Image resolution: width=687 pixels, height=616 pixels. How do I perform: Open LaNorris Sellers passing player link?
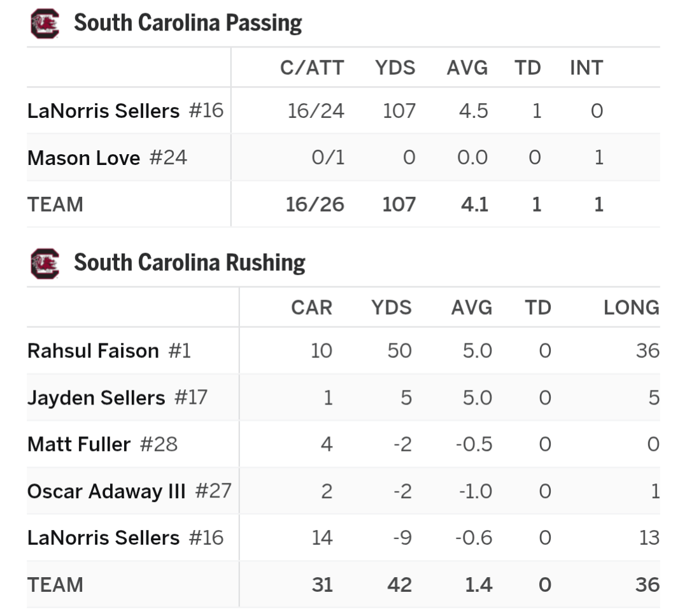(104, 111)
